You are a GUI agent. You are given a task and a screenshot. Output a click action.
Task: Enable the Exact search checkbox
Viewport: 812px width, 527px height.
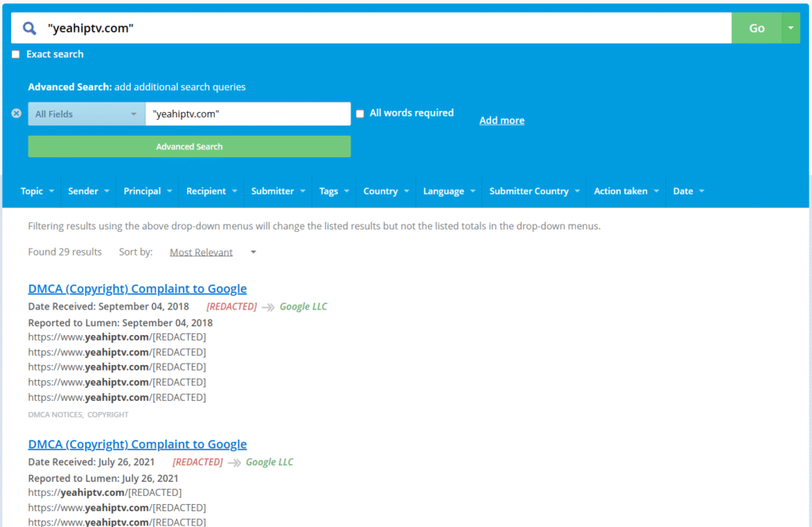click(16, 55)
